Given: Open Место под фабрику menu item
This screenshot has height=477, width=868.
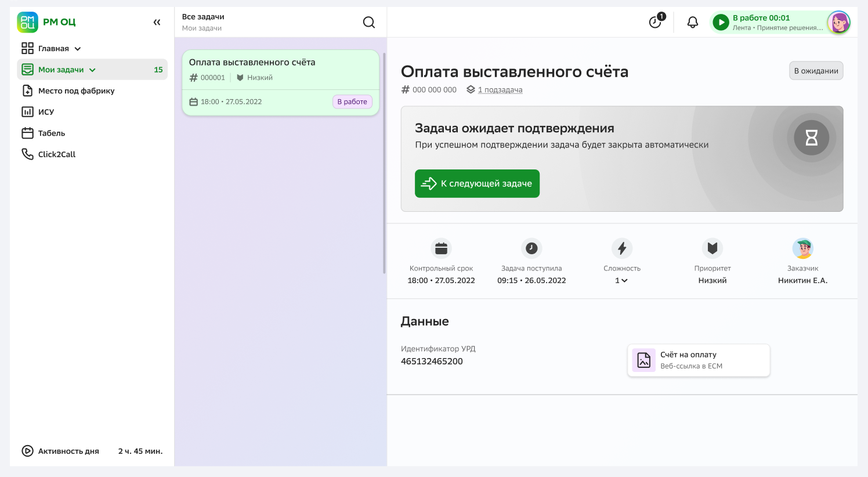Looking at the screenshot, I should point(76,91).
